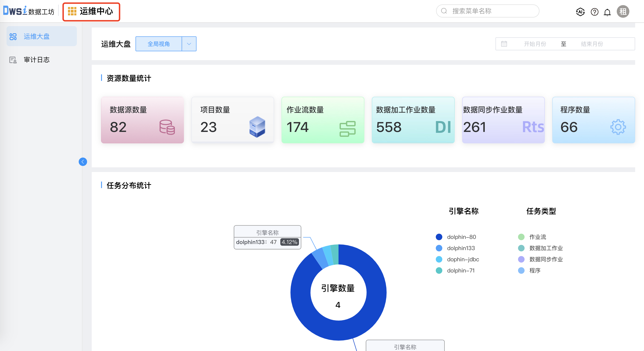Expand the 全局视角 dropdown arrow
This screenshot has width=644, height=351.
[189, 44]
